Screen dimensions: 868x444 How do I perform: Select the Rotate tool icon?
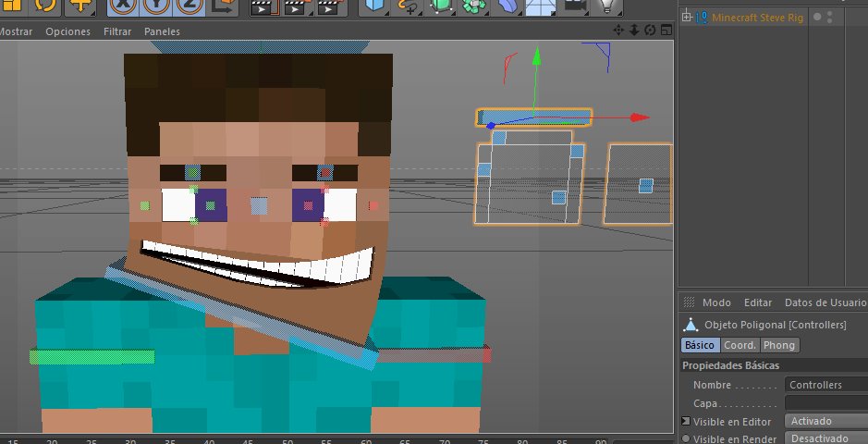45,5
